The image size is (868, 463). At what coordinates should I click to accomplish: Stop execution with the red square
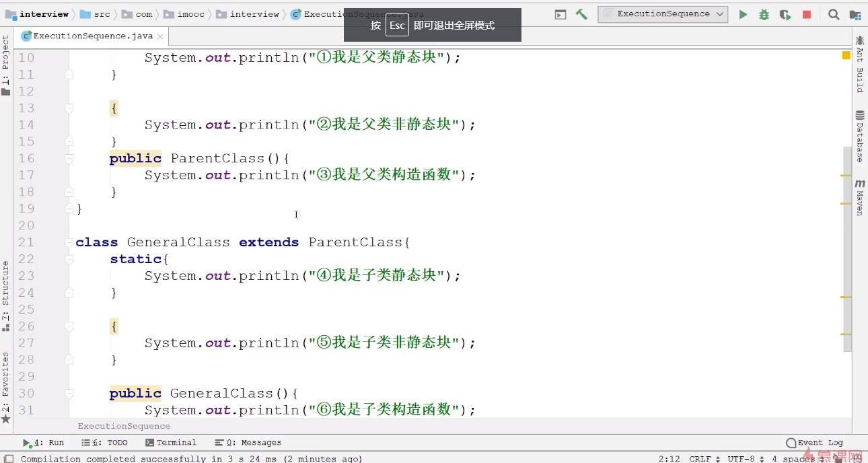(807, 14)
